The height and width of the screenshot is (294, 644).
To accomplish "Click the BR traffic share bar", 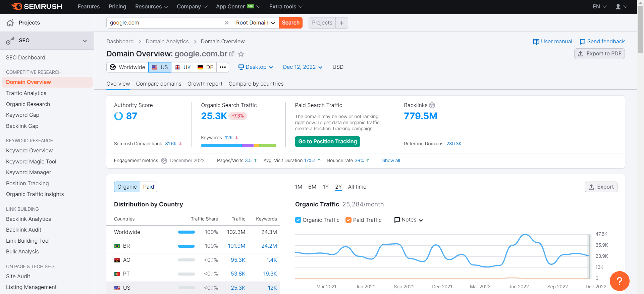I will pyautogui.click(x=186, y=246).
